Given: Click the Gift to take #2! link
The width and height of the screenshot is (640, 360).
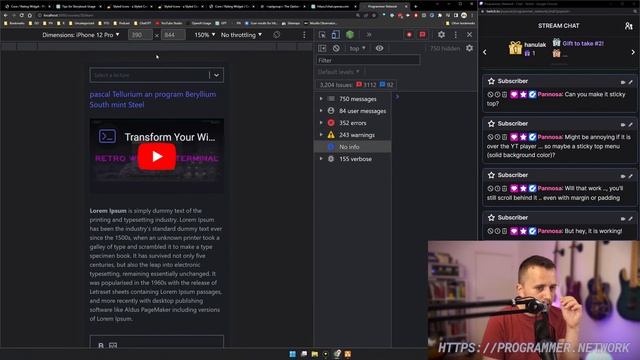Looking at the screenshot, I should tap(582, 43).
